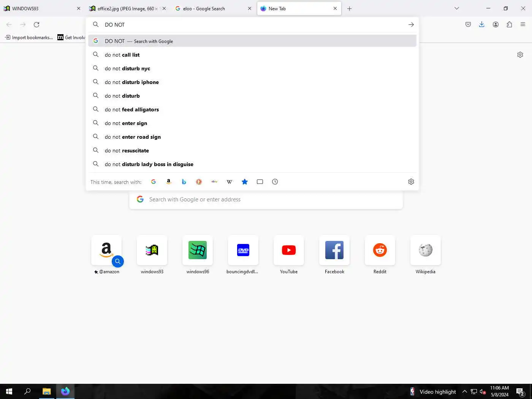This screenshot has height=399, width=532.
Task: Open the Windows Start menu
Action: click(9, 391)
